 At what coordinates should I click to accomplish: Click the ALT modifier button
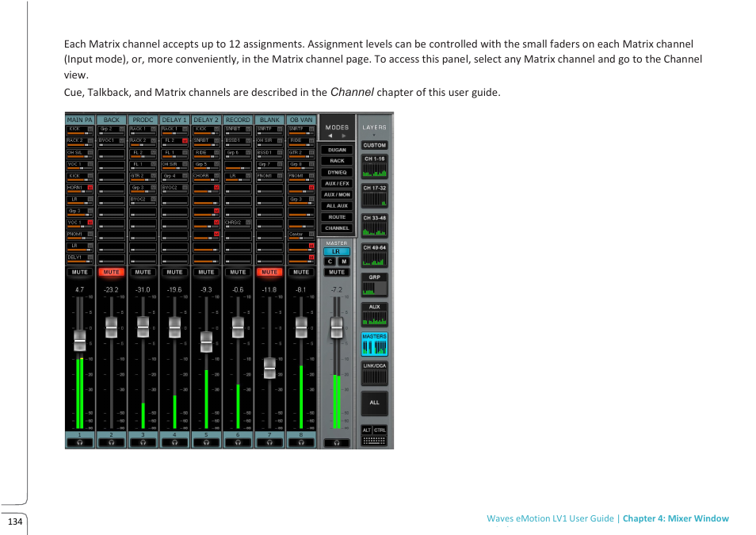point(367,430)
